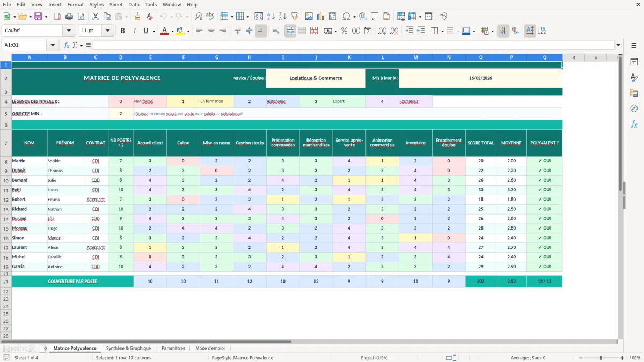Switch to the Paramètres sheet tab
The width and height of the screenshot is (644, 362).
173,348
